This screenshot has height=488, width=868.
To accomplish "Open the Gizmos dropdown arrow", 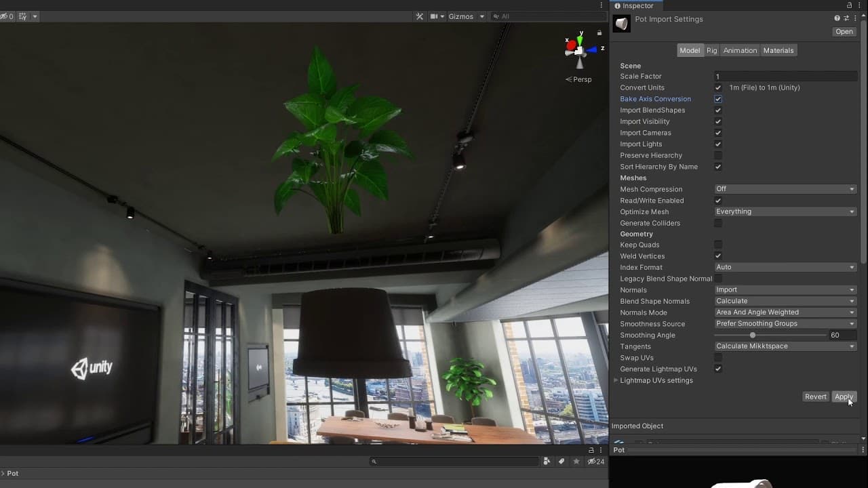I will tap(482, 16).
